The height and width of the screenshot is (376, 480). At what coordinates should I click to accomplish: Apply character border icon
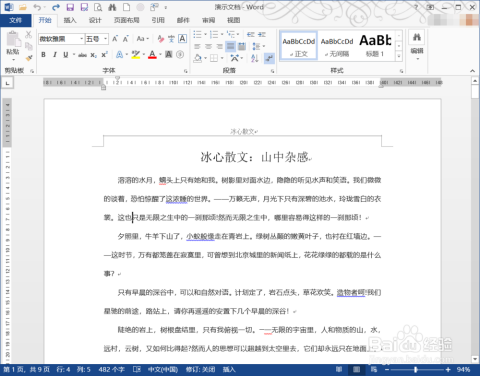tap(182, 39)
